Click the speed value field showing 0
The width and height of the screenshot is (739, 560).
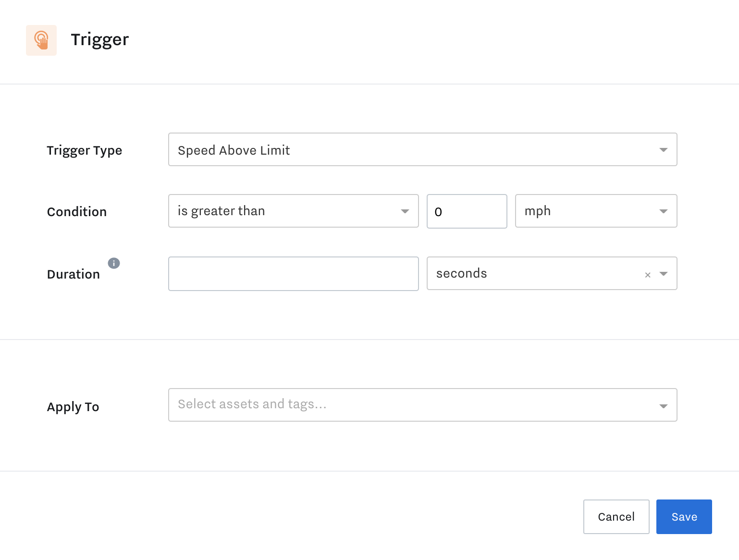(x=466, y=211)
